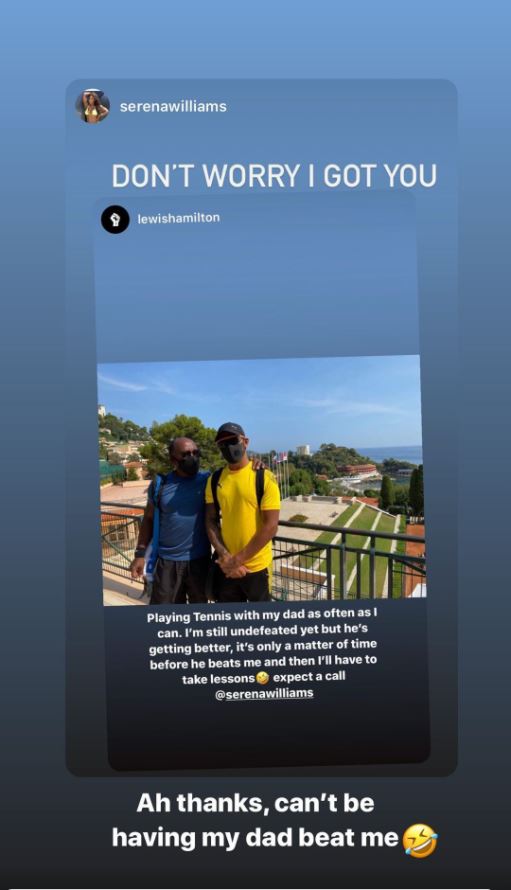Screen dimensions: 511x890
Task: Tap the laughing emoji after "beat me"
Action: point(420,840)
